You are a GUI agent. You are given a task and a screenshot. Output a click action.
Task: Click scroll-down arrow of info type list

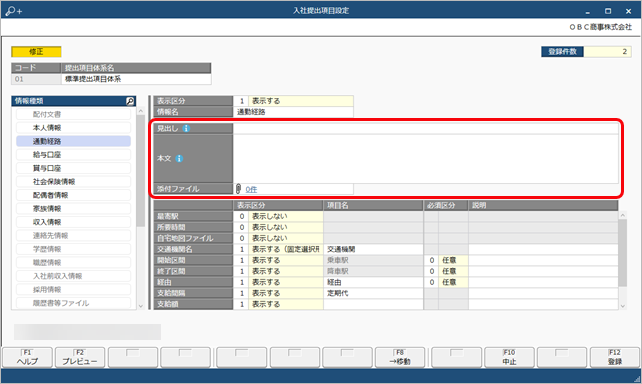(x=141, y=306)
